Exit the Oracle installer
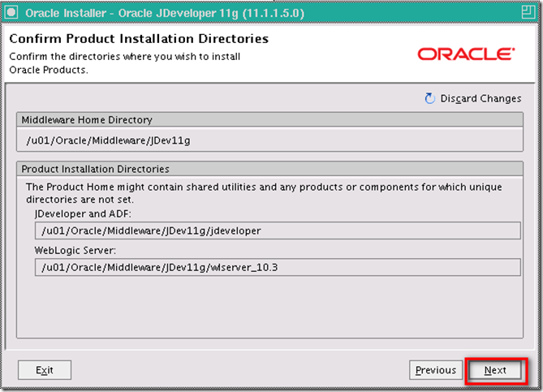 click(45, 370)
